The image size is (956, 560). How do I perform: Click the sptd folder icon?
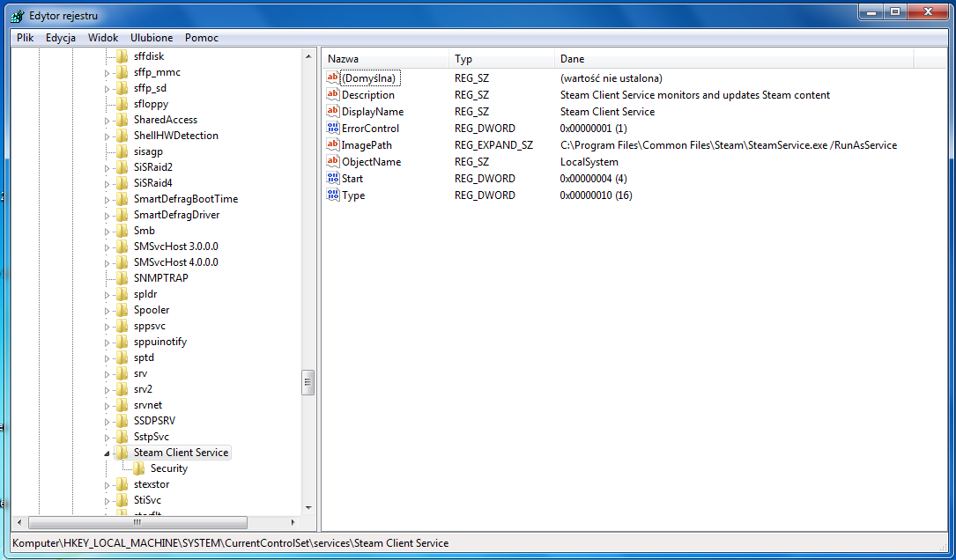pos(122,357)
